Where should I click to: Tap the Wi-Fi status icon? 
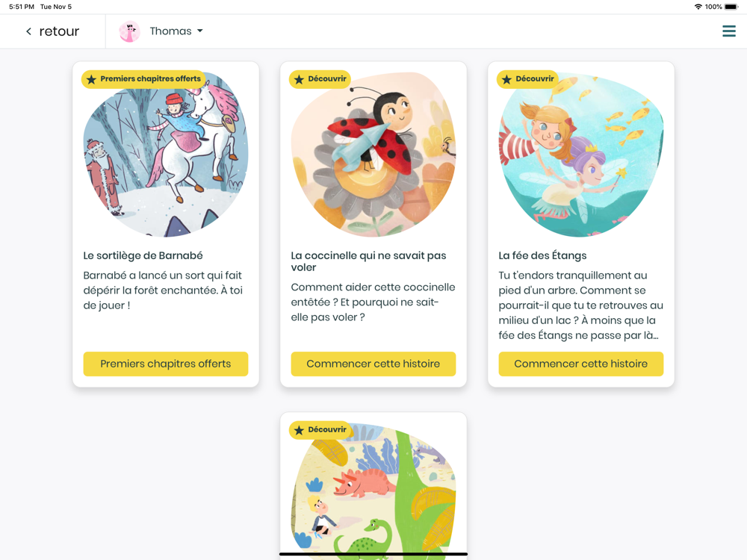pyautogui.click(x=698, y=7)
